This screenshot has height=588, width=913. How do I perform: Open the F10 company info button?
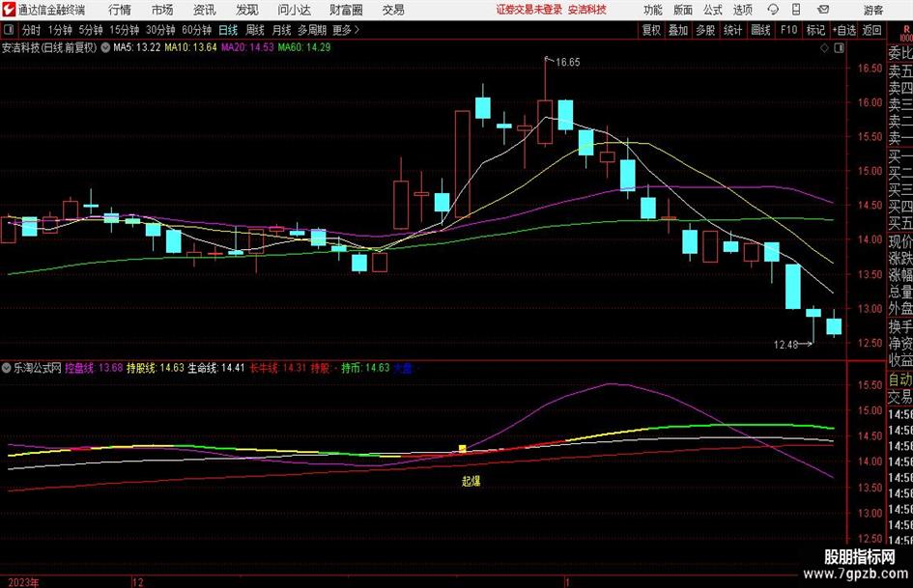(x=788, y=30)
